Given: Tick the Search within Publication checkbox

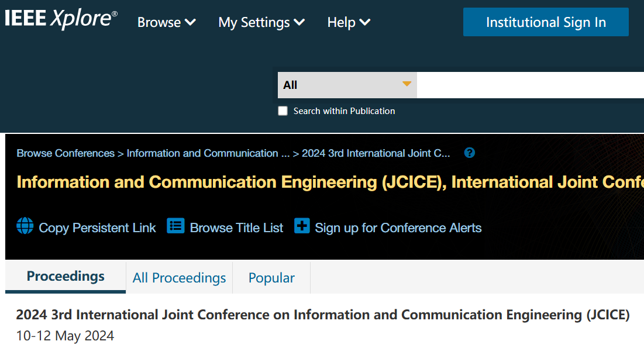Looking at the screenshot, I should coord(283,111).
